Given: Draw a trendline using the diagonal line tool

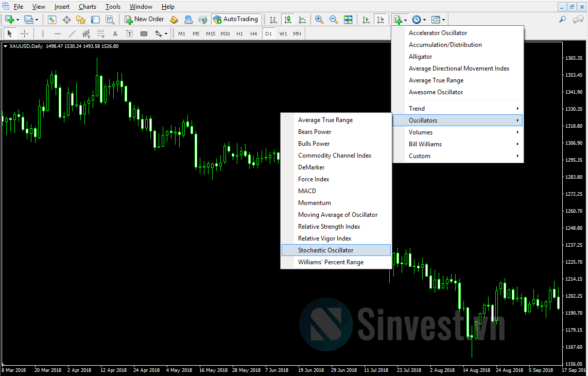Looking at the screenshot, I should pyautogui.click(x=72, y=34).
